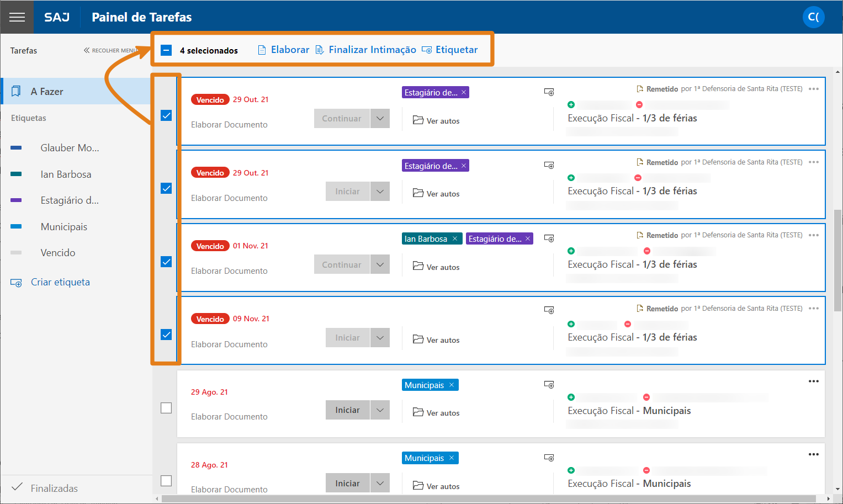
Task: Open more options on first 29 Out. task
Action: pyautogui.click(x=814, y=89)
